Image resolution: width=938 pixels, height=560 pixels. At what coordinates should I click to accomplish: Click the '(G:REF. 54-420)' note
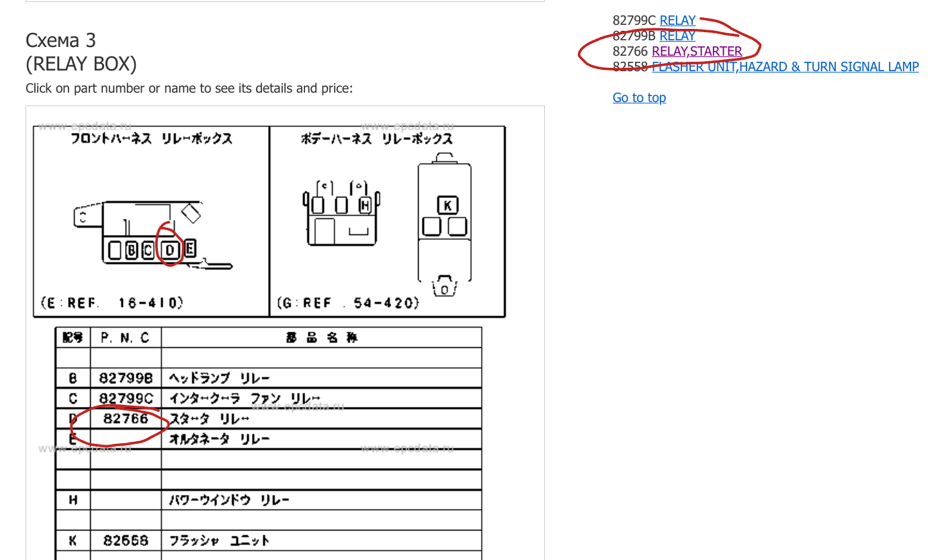(348, 304)
